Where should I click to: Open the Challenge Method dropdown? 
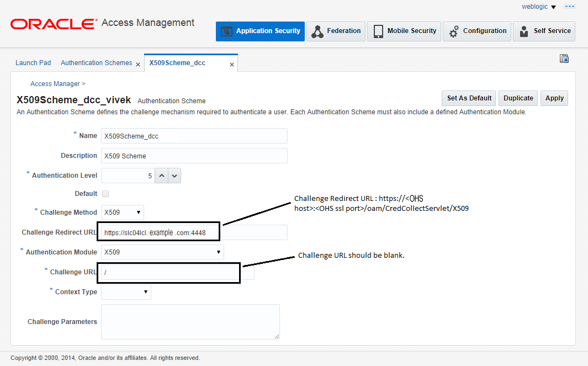pos(122,213)
